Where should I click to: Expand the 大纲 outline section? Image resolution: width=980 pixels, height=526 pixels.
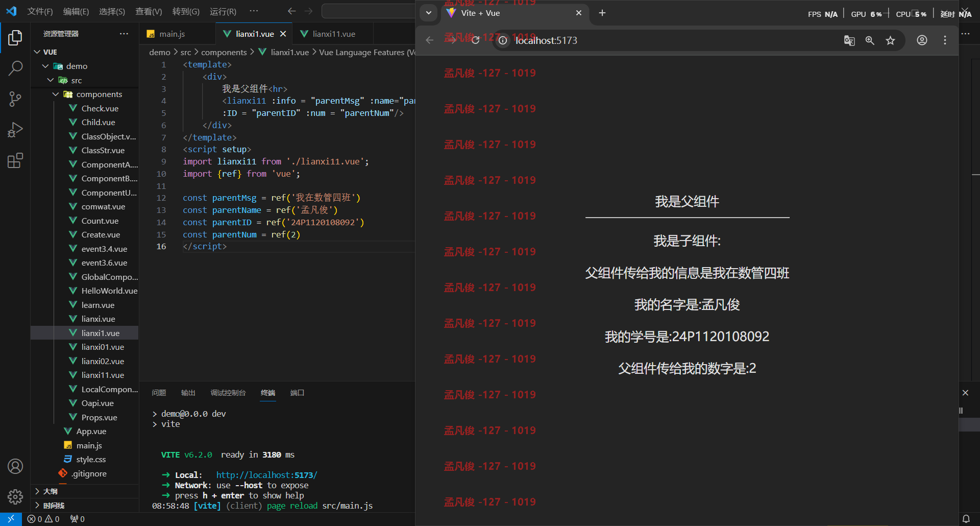coord(85,491)
